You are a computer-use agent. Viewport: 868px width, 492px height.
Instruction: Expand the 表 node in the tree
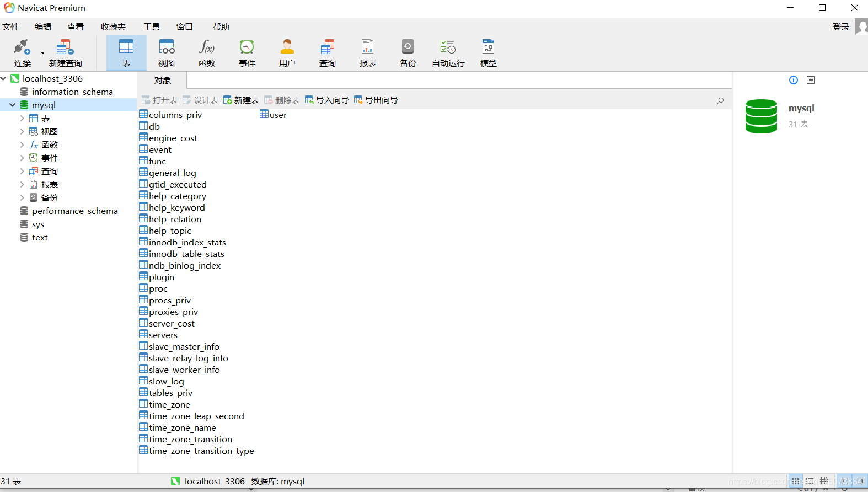click(22, 118)
